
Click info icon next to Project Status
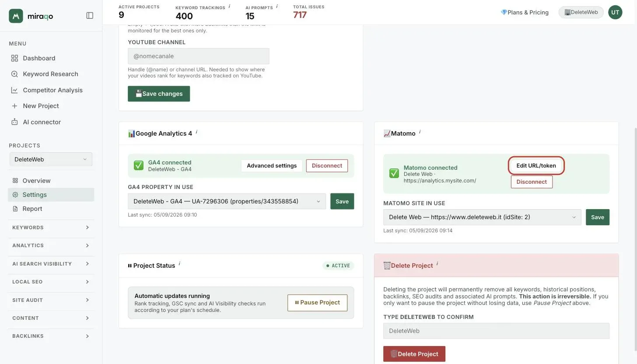[x=179, y=264]
